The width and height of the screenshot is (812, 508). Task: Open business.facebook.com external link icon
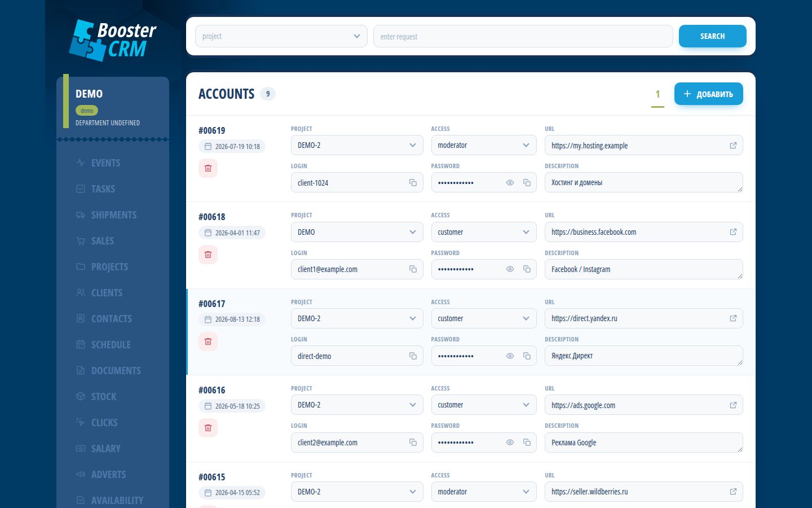[733, 232]
